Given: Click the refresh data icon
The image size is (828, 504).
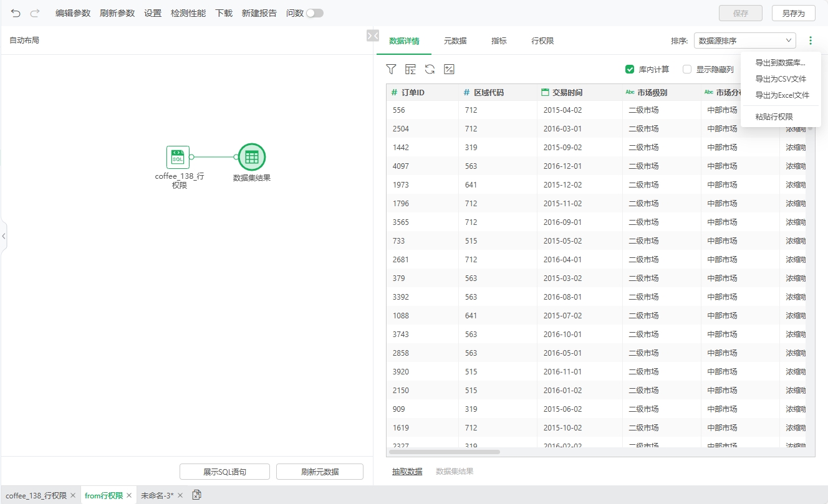Looking at the screenshot, I should tap(430, 69).
